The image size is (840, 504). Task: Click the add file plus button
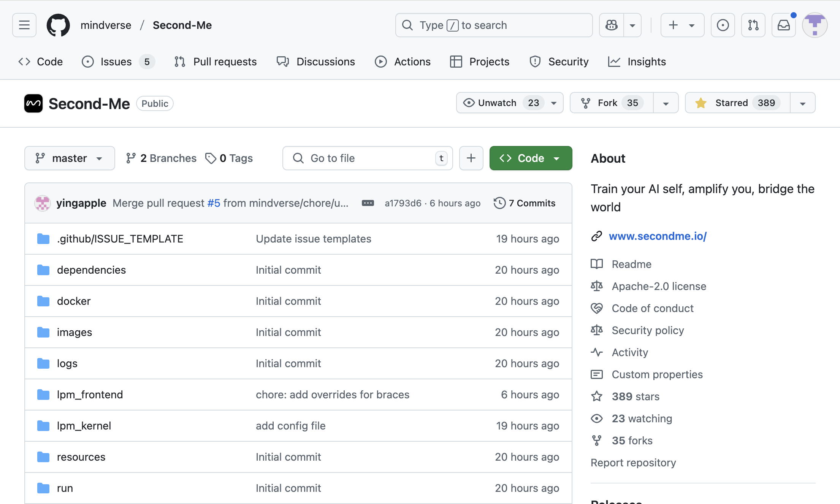tap(471, 158)
